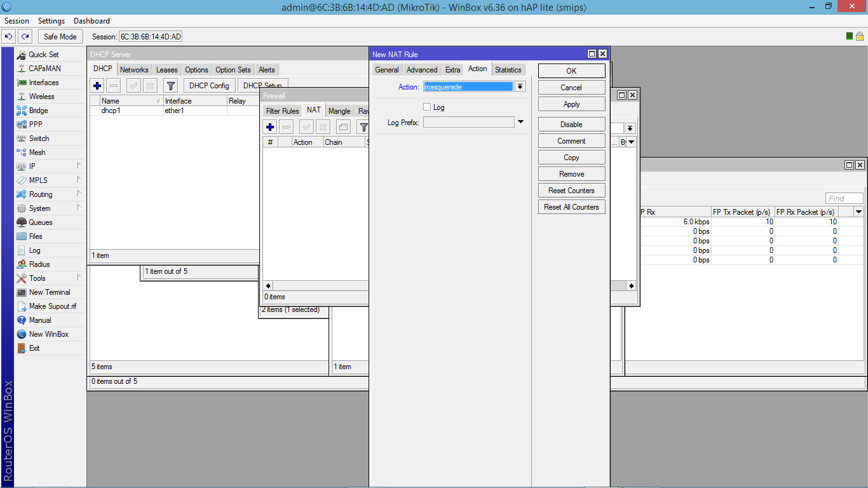
Task: Click the remove minus icon in DHCP Server
Action: pos(114,86)
